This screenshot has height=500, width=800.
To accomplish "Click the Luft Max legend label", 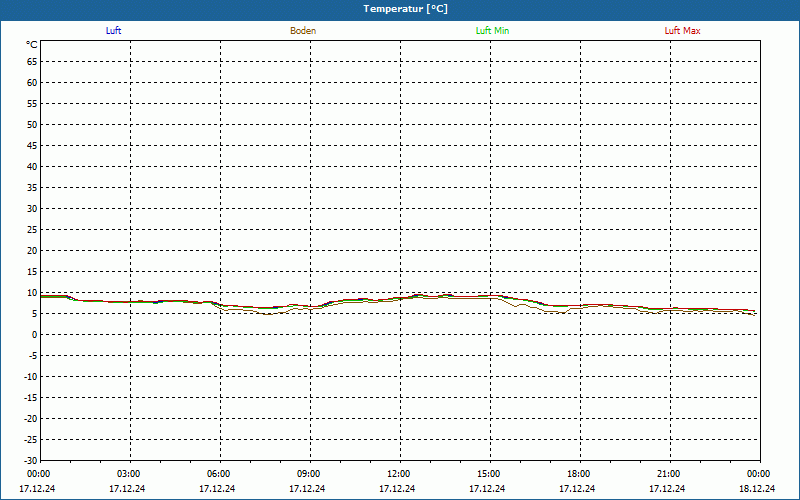I will click(x=682, y=31).
